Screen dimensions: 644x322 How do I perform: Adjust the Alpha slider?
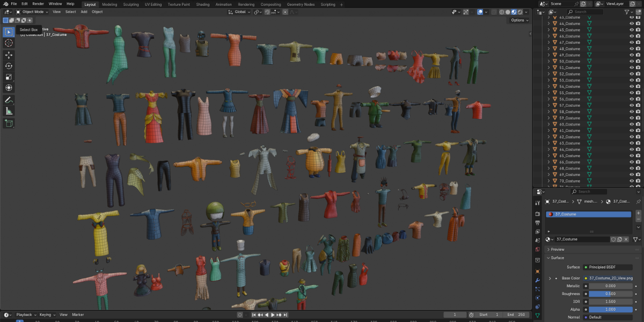click(x=611, y=310)
